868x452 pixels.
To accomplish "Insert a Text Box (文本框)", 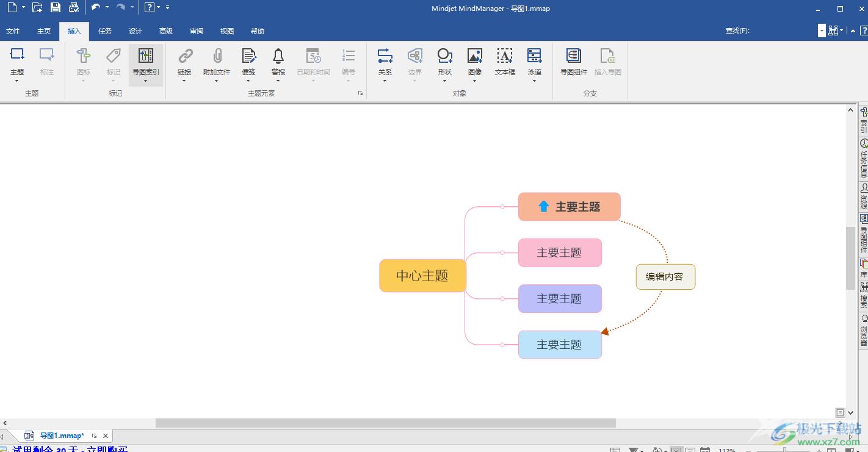I will [505, 56].
